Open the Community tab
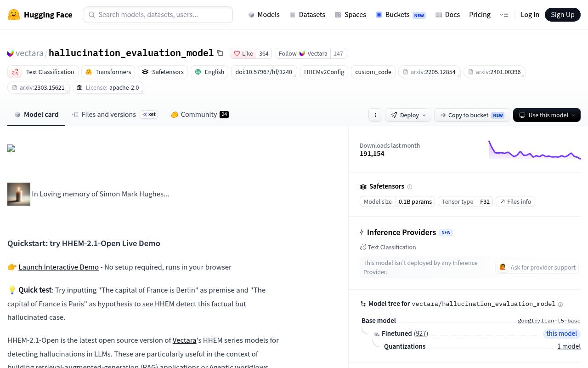The height and width of the screenshot is (368, 588). tap(200, 115)
